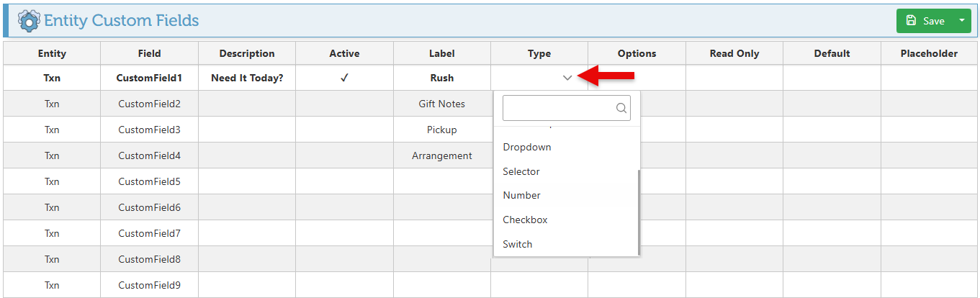Click the dropdown list scrollbar
Image resolution: width=980 pixels, height=298 pixels.
pos(638,209)
